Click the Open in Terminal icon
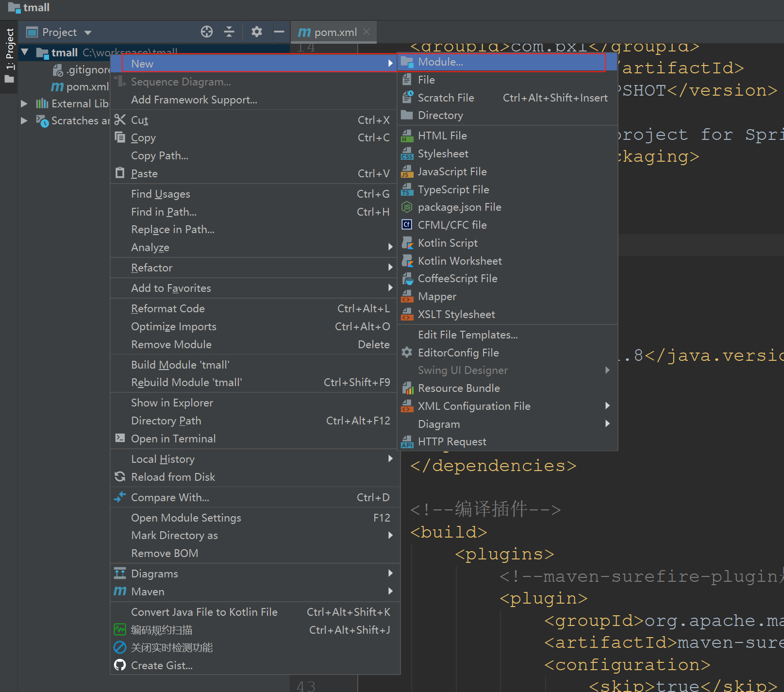 (x=120, y=438)
